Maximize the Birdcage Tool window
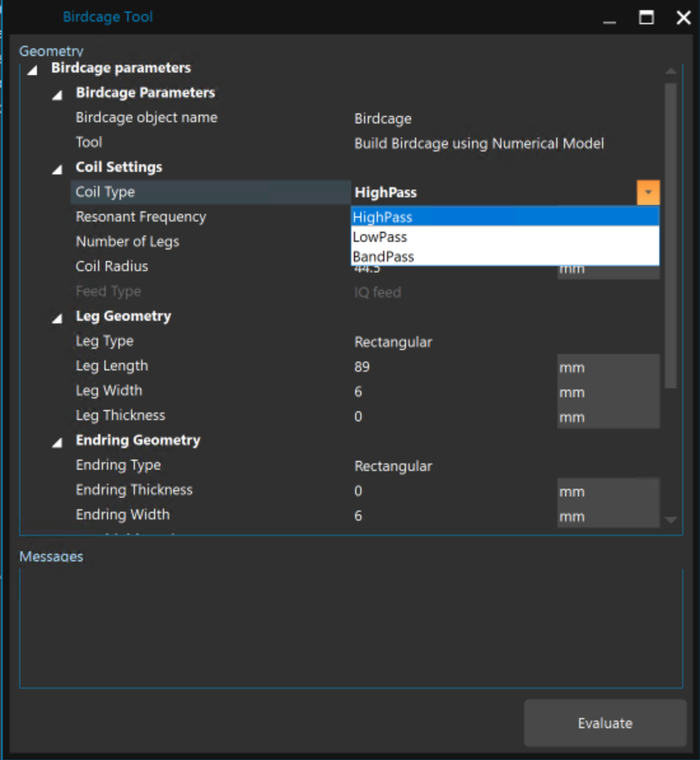The image size is (700, 760). tap(646, 17)
